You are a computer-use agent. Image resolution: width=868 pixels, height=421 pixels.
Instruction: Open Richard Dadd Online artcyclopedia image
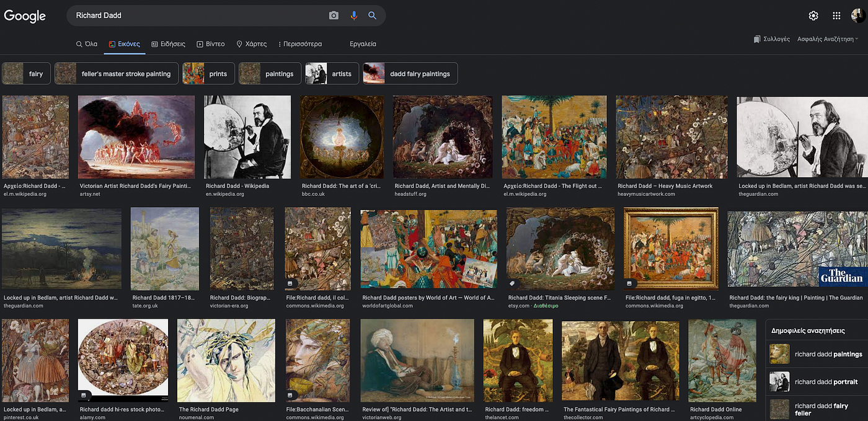pyautogui.click(x=722, y=360)
